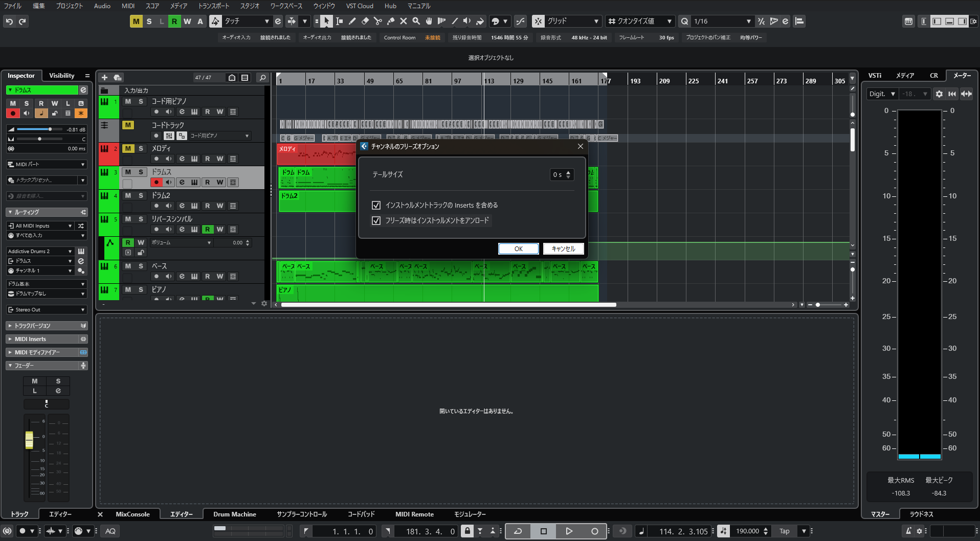Click OK in the freeze options dialog
Screen dimensions: 980x541
pyautogui.click(x=518, y=249)
